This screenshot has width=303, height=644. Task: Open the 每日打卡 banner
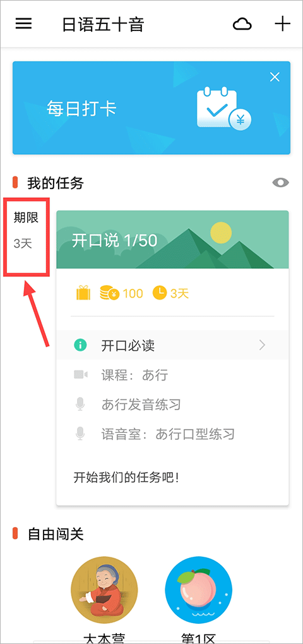(151, 108)
